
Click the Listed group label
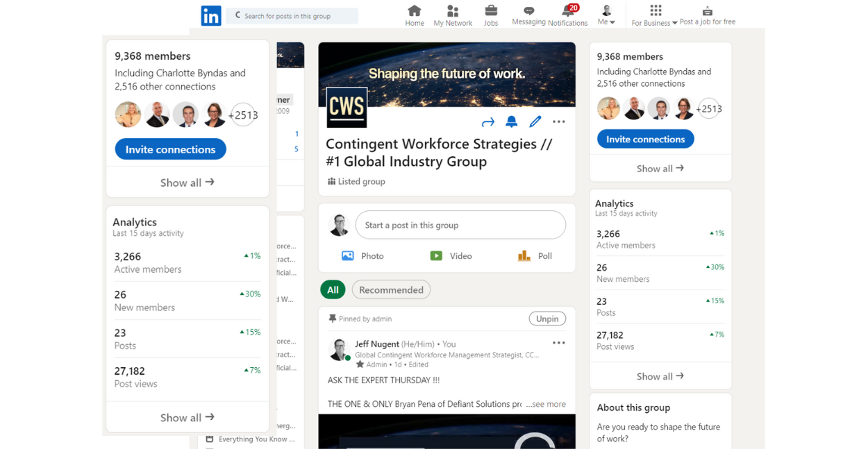[x=356, y=182]
